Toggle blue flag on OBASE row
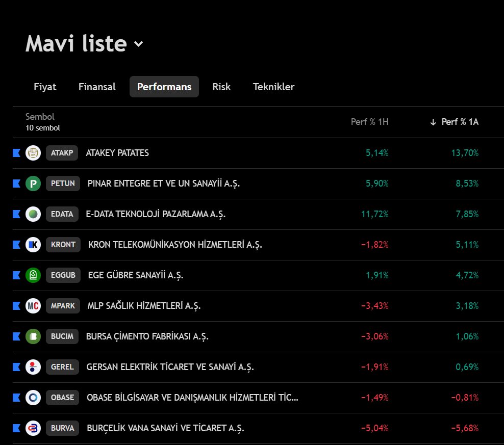504x445 pixels. (16, 398)
